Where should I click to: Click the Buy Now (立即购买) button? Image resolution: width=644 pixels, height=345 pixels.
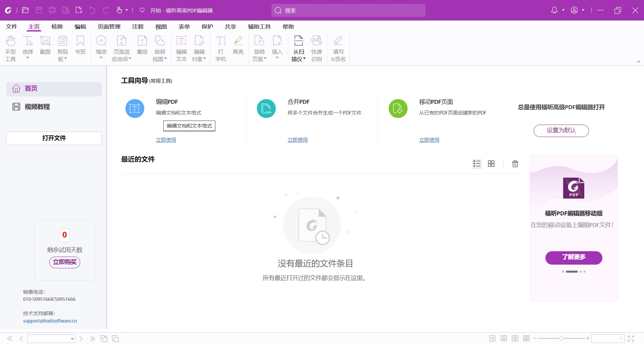[x=65, y=262]
